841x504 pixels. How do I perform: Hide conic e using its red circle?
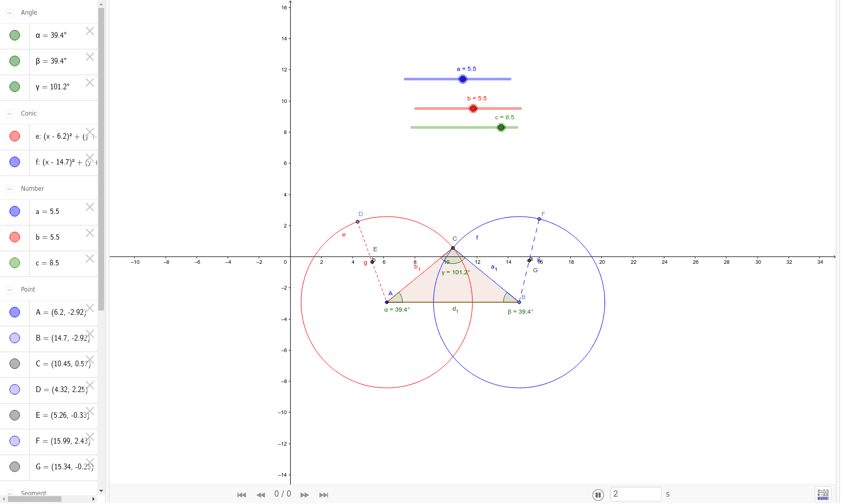15,136
